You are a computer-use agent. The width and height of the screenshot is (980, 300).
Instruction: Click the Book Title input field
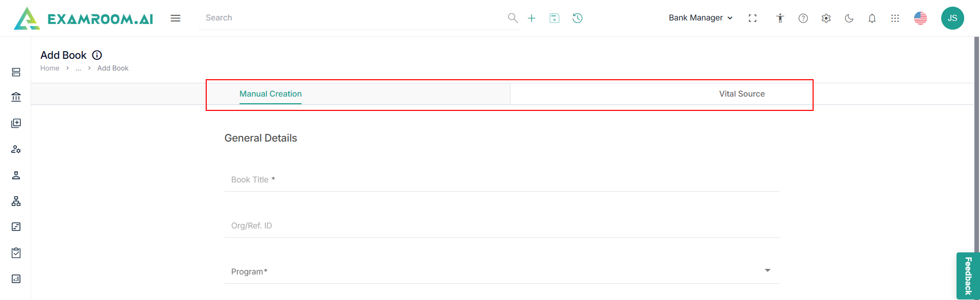point(501,180)
